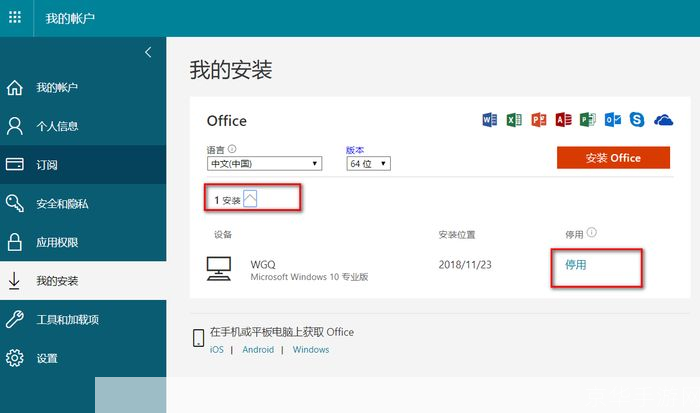Click the WGQ computer icon

click(219, 268)
